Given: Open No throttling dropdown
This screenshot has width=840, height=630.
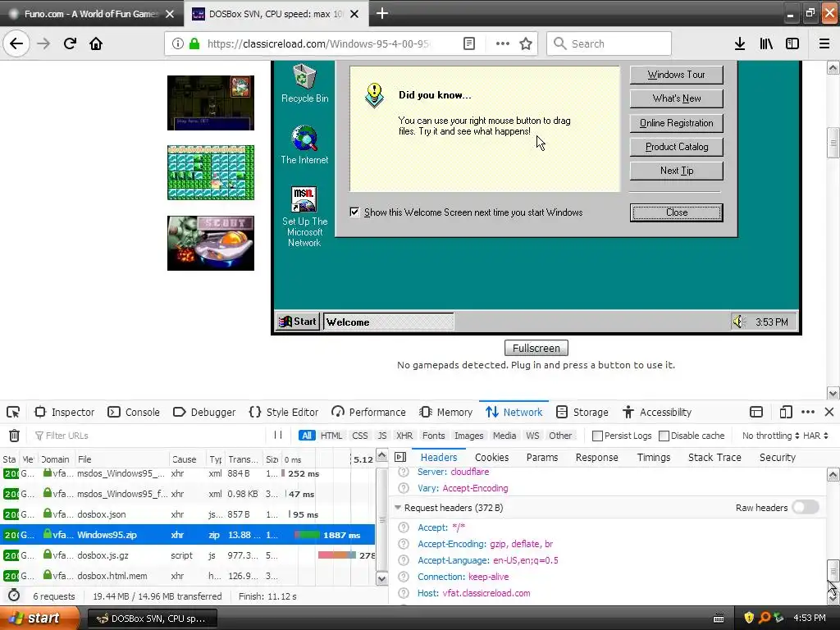Looking at the screenshot, I should pyautogui.click(x=770, y=436).
